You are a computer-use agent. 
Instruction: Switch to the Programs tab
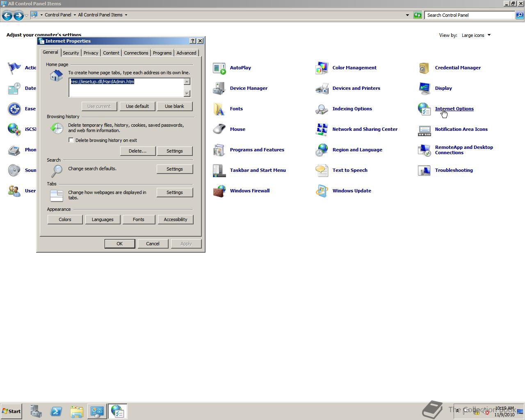(162, 53)
